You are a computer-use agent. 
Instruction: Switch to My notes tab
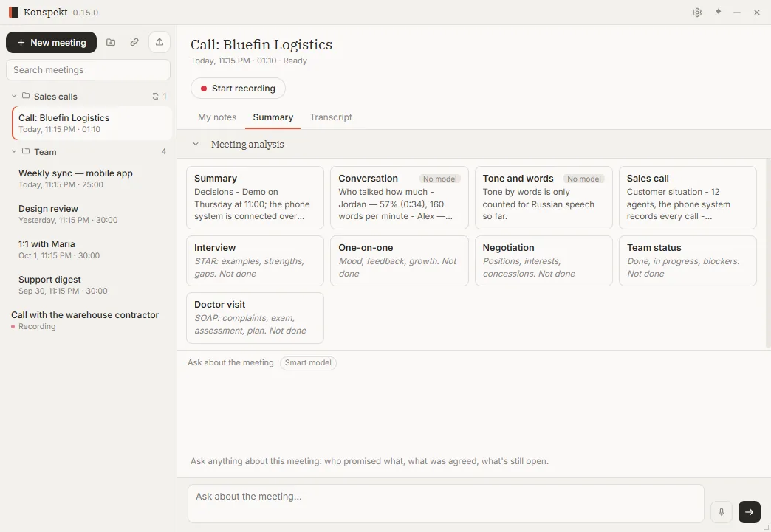click(217, 117)
